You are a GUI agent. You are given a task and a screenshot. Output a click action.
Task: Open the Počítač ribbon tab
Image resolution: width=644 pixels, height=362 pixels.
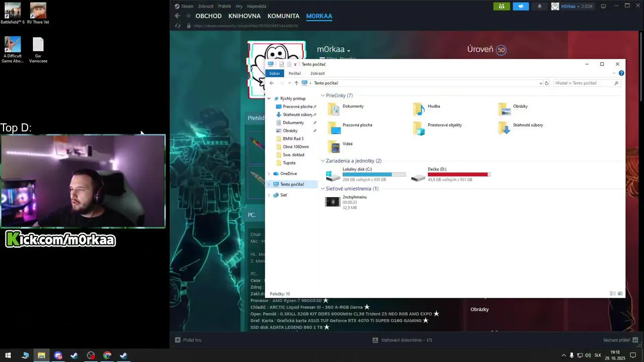coord(295,73)
